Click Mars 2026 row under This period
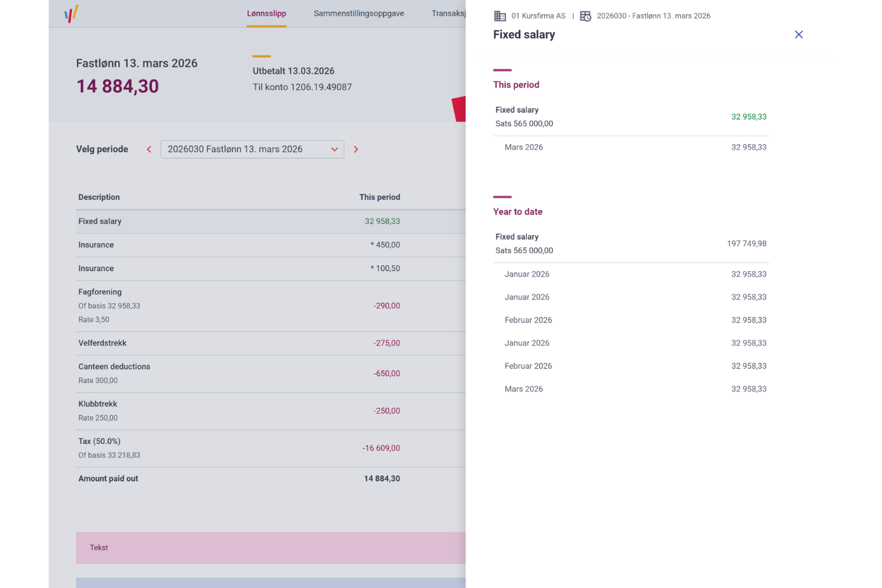This screenshot has height=588, width=882. point(631,147)
